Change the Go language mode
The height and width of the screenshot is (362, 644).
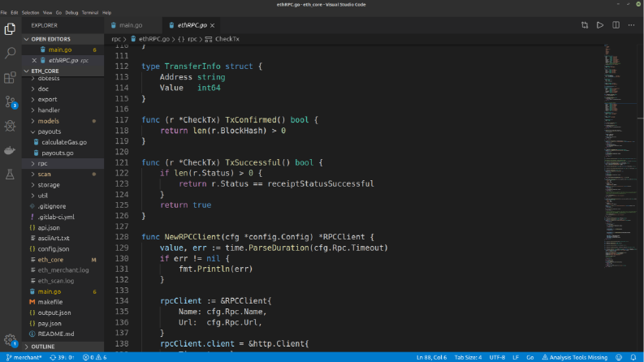[x=530, y=357]
